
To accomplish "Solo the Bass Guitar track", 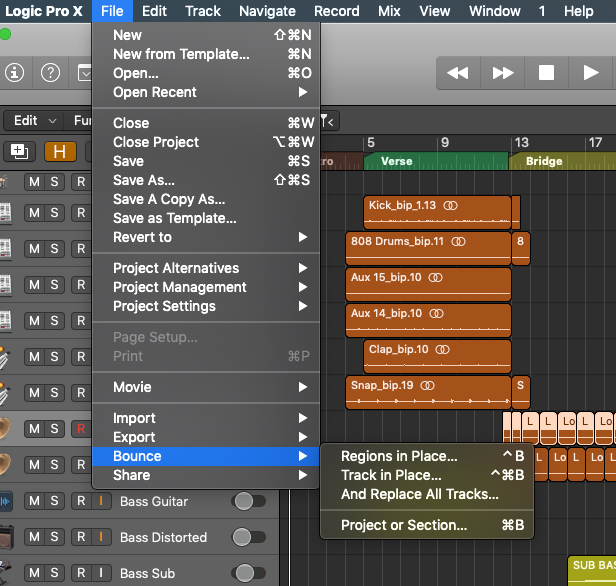I will (x=54, y=501).
